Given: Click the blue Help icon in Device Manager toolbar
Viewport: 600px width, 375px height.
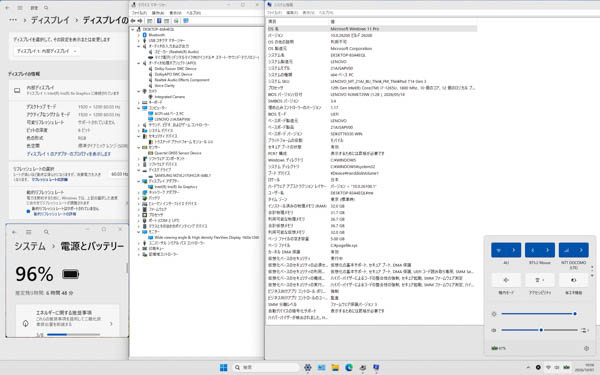Looking at the screenshot, I should coord(159,21).
